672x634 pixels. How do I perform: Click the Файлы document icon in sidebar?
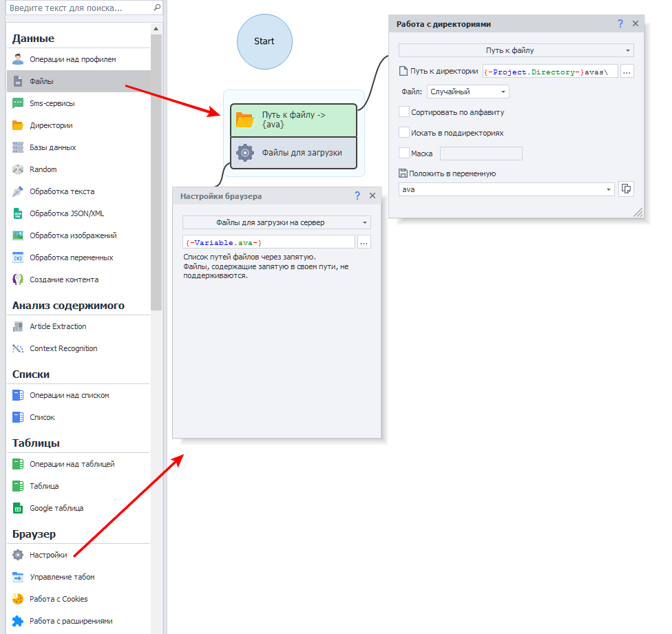(18, 81)
